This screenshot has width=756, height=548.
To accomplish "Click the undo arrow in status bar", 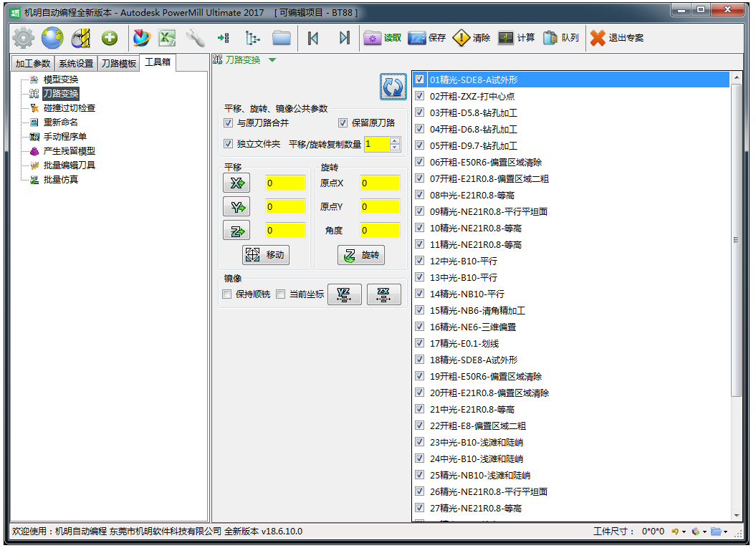I will coord(675,532).
